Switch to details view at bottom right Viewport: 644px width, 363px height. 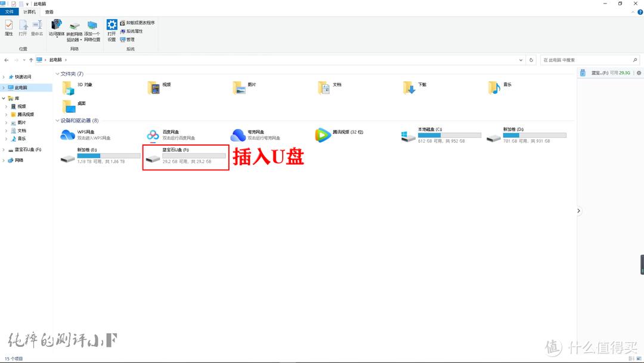(x=631, y=358)
